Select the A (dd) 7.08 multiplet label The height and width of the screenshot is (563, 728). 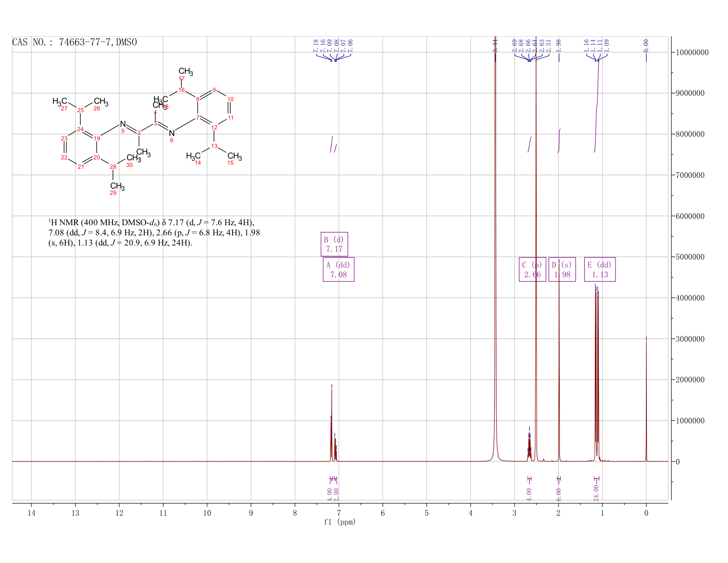tap(338, 269)
